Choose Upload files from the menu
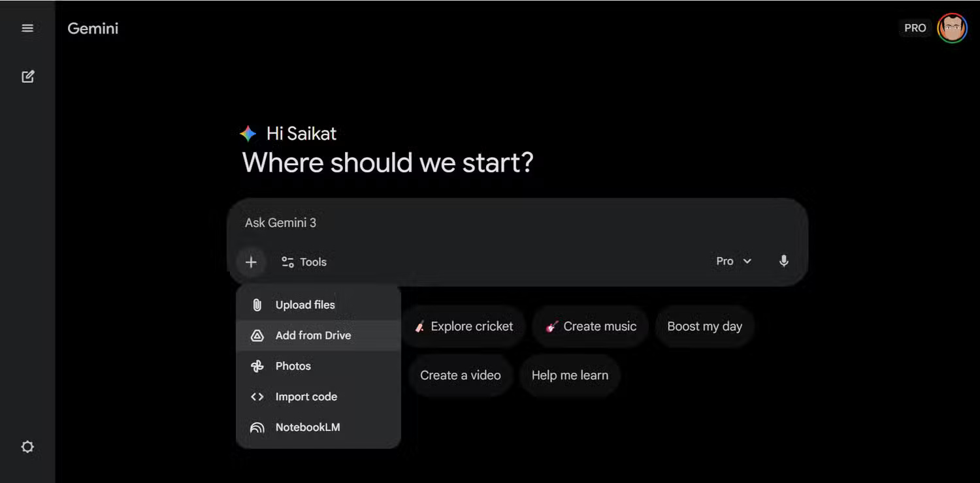The image size is (980, 483). [305, 305]
